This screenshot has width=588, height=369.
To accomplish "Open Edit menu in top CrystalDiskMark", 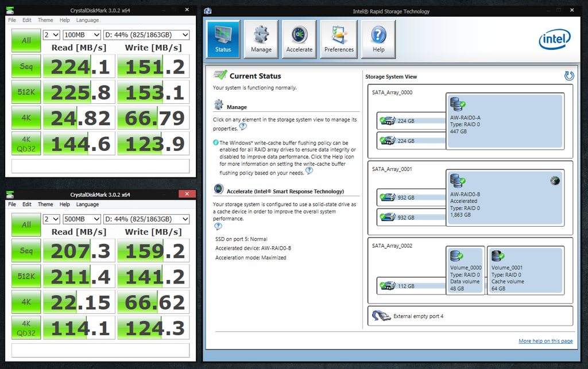I will coord(26,20).
